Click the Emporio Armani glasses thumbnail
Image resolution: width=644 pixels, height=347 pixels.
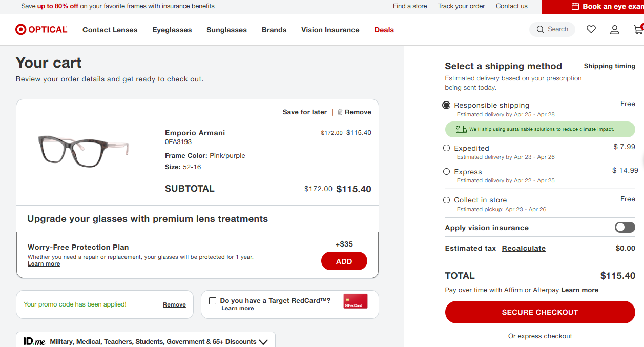pos(83,150)
